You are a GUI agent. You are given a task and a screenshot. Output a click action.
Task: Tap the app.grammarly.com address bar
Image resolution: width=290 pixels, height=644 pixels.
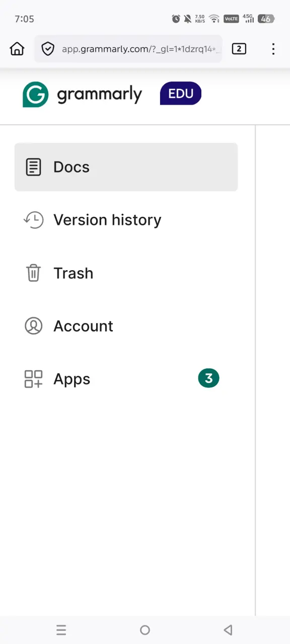point(128,49)
